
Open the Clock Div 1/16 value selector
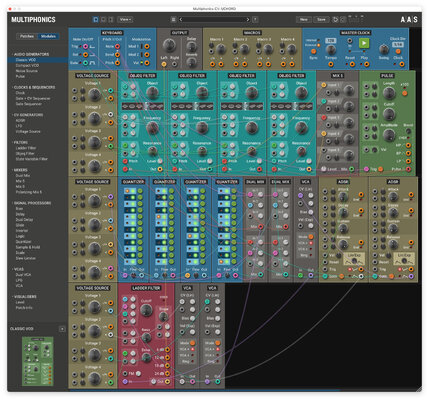tap(397, 44)
